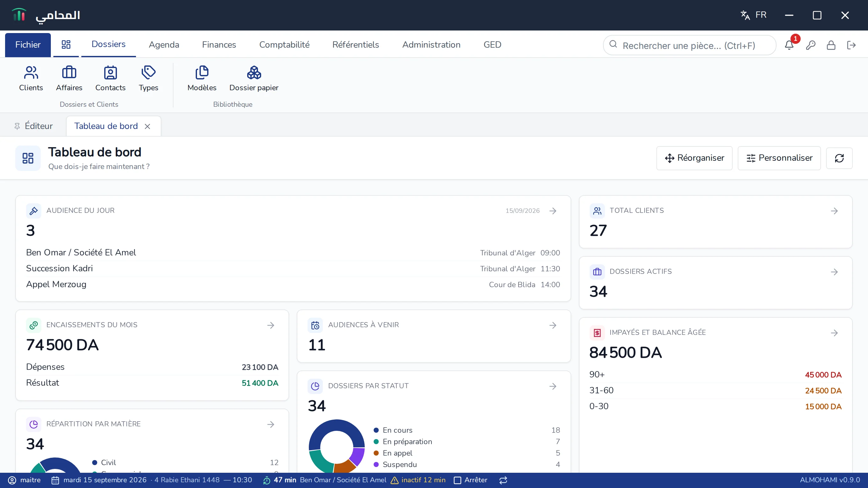The image size is (868, 488).
Task: Open the Modèles library icon
Action: (x=202, y=78)
